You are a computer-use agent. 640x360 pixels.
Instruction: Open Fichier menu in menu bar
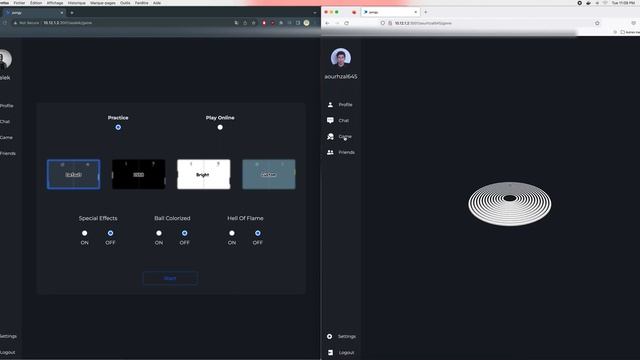pos(19,3)
